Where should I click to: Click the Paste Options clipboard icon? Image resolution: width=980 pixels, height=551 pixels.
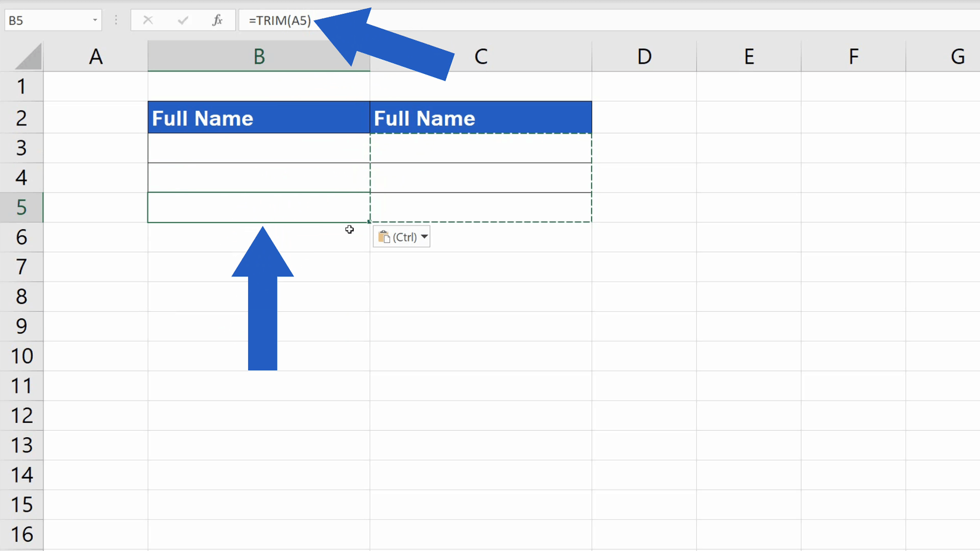(x=385, y=236)
